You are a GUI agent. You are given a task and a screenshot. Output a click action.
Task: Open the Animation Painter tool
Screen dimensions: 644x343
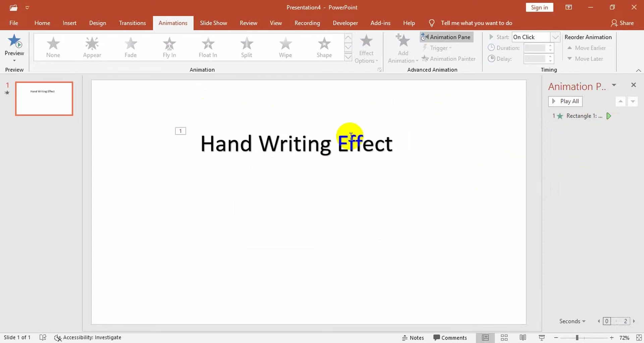click(x=449, y=59)
